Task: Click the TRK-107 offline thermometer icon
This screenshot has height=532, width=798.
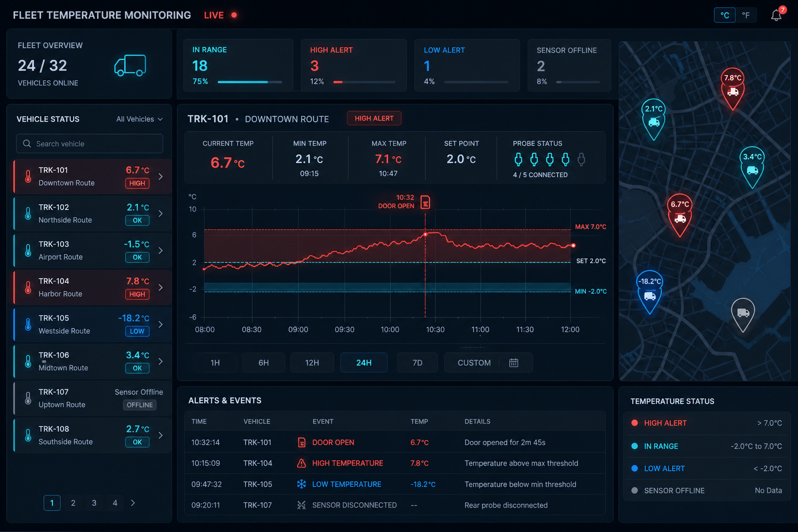Action: point(28,398)
